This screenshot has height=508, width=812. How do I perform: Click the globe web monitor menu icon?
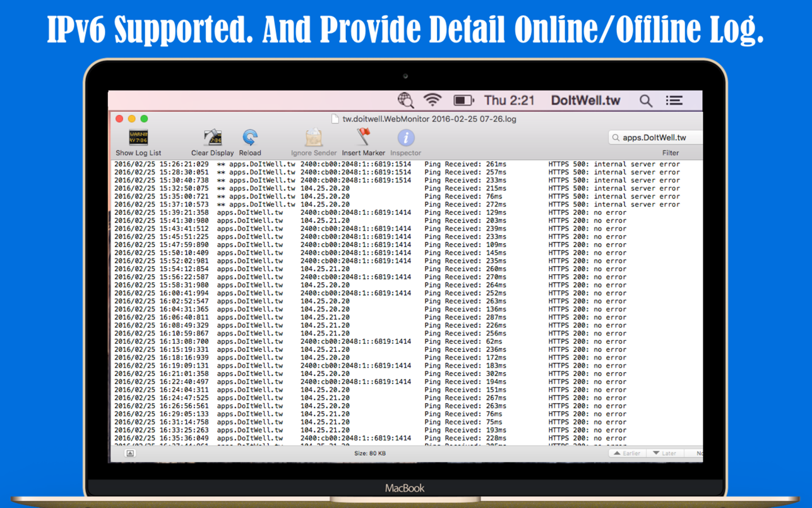point(405,100)
